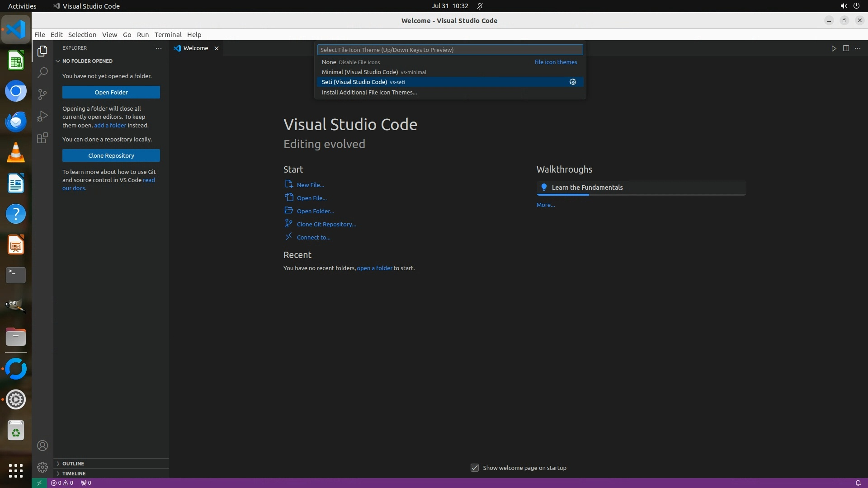Click the Clone Git Repository link
The image size is (868, 488).
326,224
